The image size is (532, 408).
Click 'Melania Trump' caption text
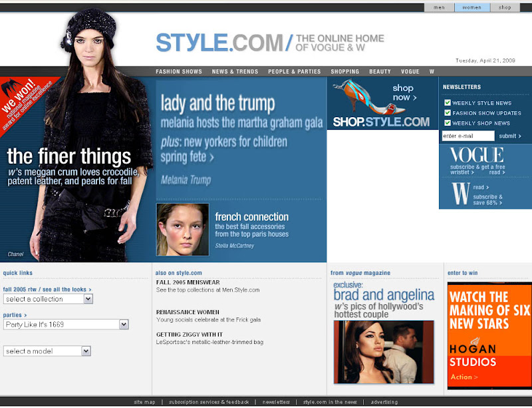(x=186, y=180)
